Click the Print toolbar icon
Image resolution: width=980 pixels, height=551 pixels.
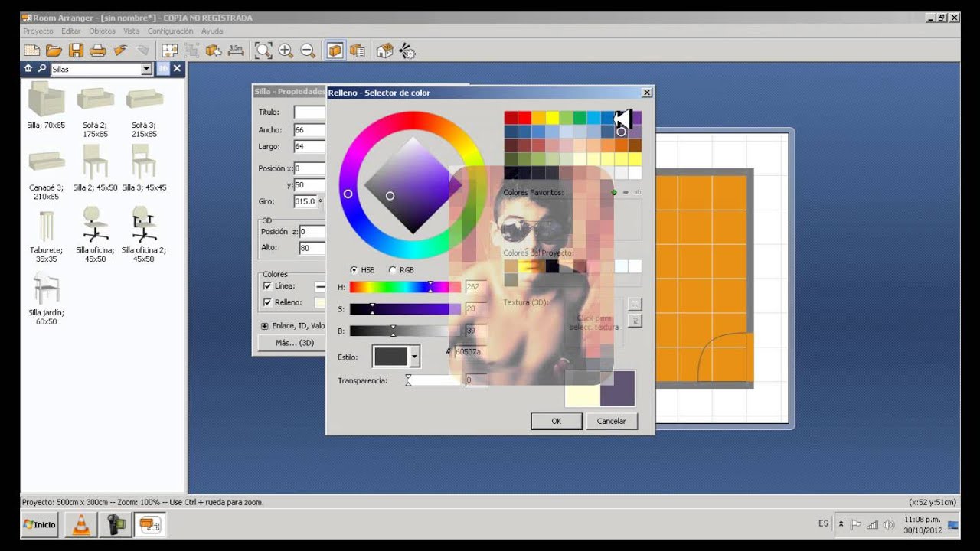click(98, 51)
